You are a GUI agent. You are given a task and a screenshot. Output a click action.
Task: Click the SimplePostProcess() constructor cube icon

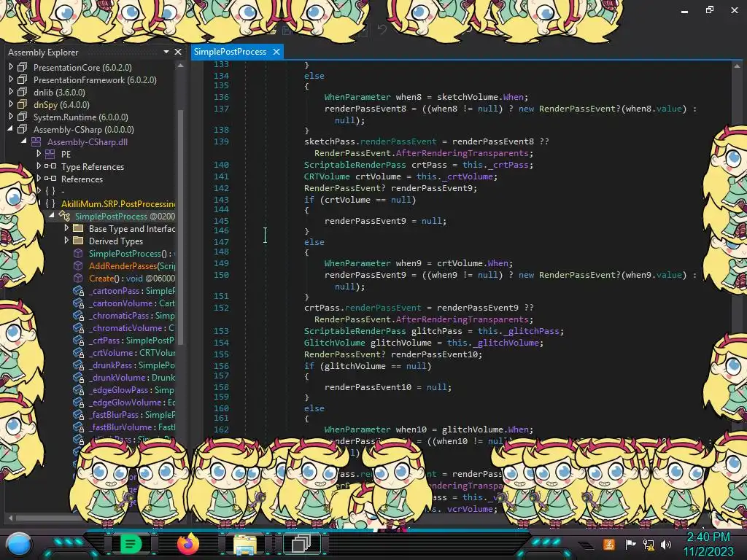[78, 253]
